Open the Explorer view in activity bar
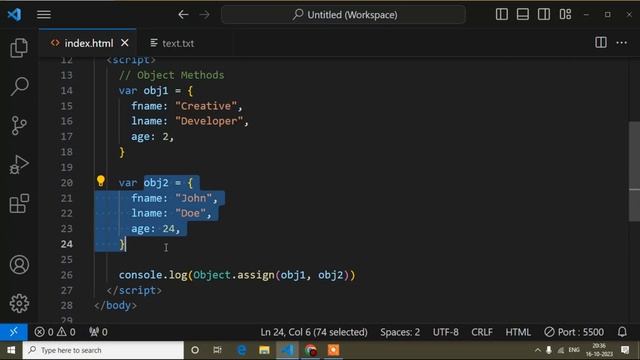 pos(19,48)
